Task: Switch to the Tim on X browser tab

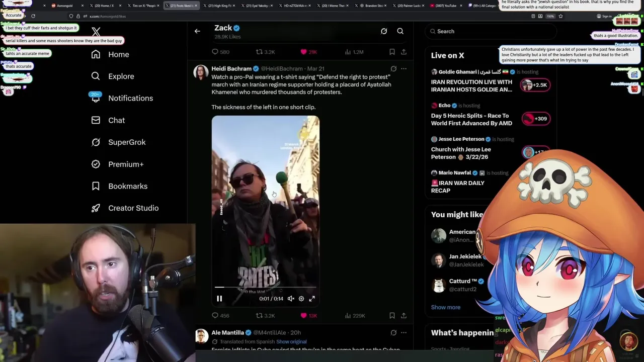Action: pos(144,6)
